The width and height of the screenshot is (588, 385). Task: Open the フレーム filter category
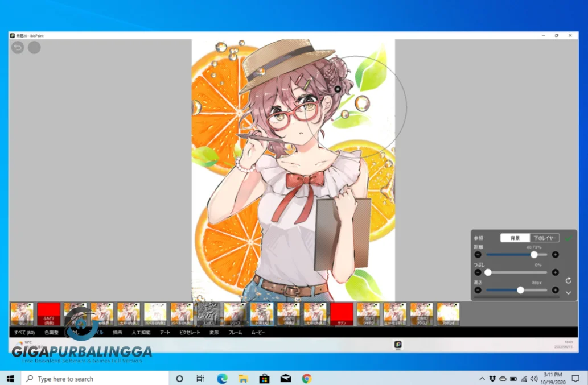(235, 332)
